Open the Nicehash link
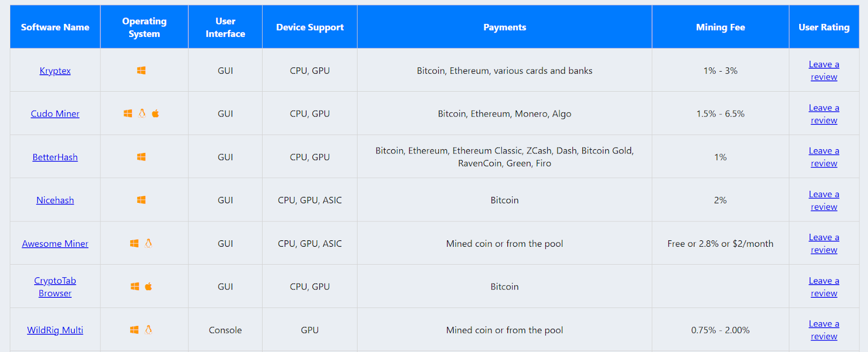 55,200
